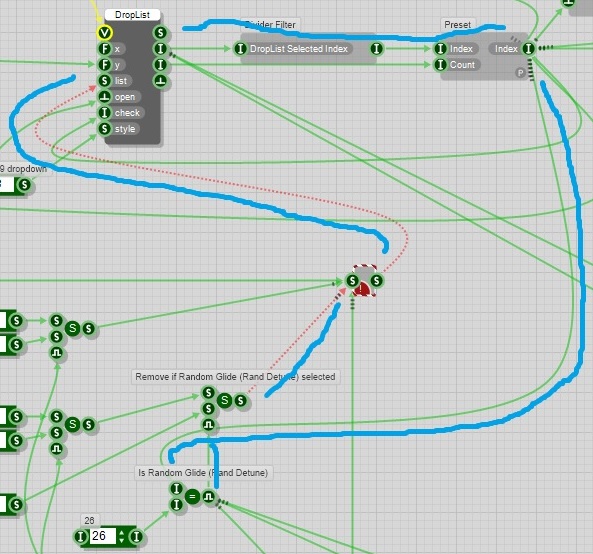This screenshot has width=593, height=554.
Task: Click the I output of the Divider Filter module
Action: tap(376, 49)
